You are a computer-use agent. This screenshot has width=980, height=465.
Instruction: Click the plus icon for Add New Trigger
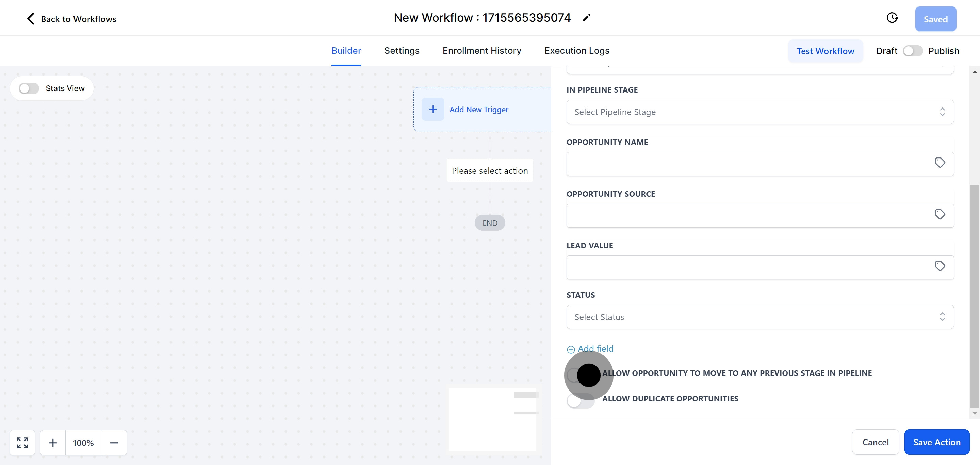432,110
